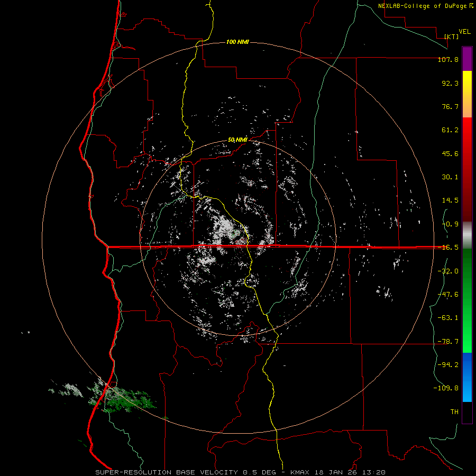Viewport: 476px width, 476px height.
Task: Select the 76.7 velocity scale value
Action: click(x=450, y=106)
